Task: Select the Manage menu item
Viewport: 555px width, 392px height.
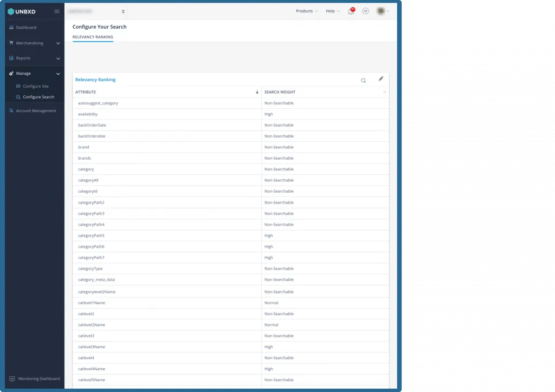Action: tap(23, 74)
